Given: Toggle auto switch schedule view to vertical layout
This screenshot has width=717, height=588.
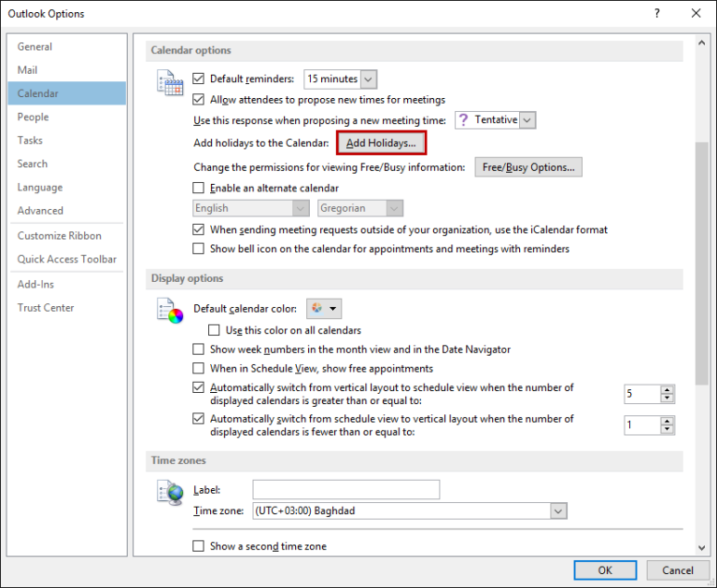Looking at the screenshot, I should [198, 419].
